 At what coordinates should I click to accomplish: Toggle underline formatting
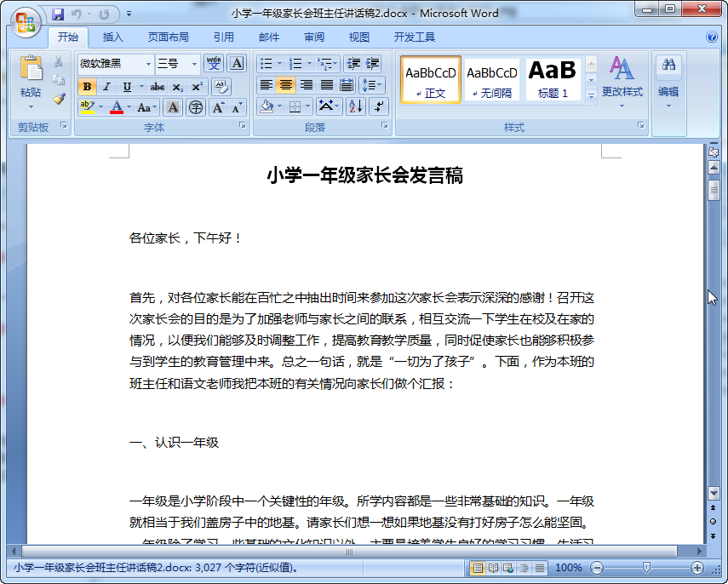tap(126, 86)
